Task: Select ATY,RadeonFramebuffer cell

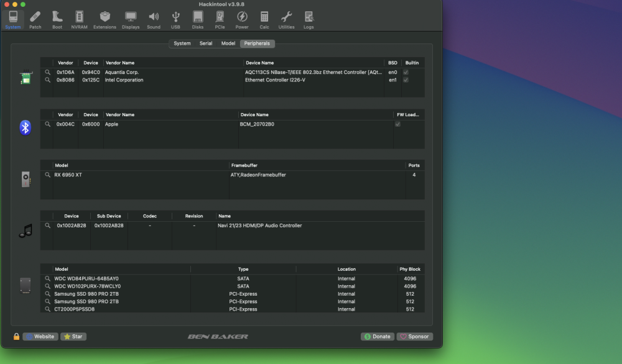Action: coord(258,175)
